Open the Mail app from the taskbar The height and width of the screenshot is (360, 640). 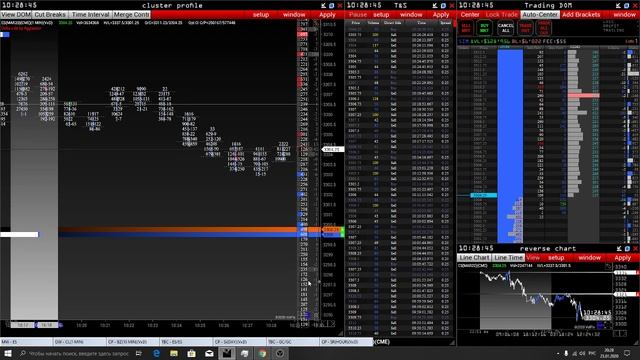209,353
